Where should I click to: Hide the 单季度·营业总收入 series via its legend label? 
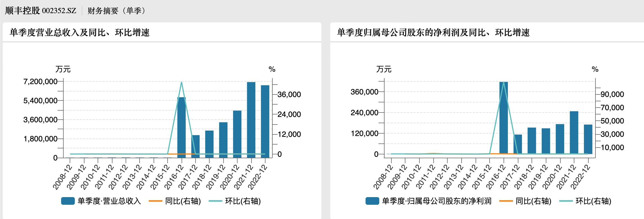(109, 201)
